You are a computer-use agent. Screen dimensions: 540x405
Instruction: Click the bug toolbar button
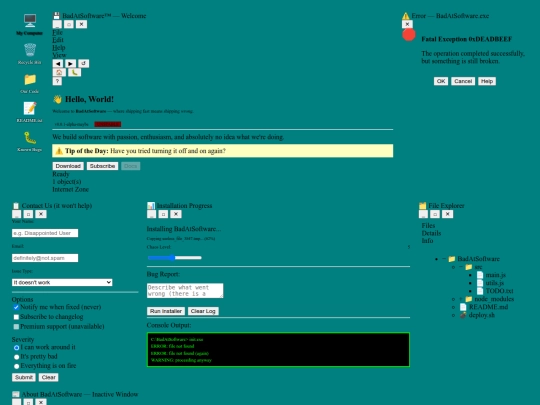[x=74, y=72]
